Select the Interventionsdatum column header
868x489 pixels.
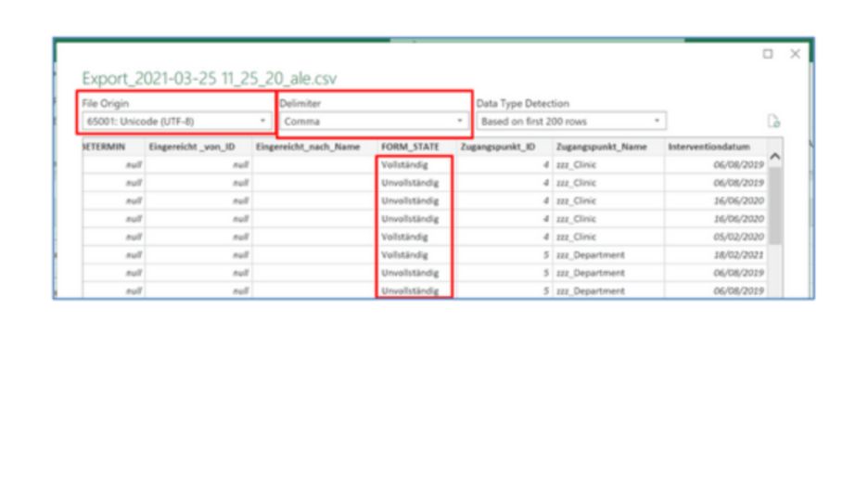coord(708,147)
